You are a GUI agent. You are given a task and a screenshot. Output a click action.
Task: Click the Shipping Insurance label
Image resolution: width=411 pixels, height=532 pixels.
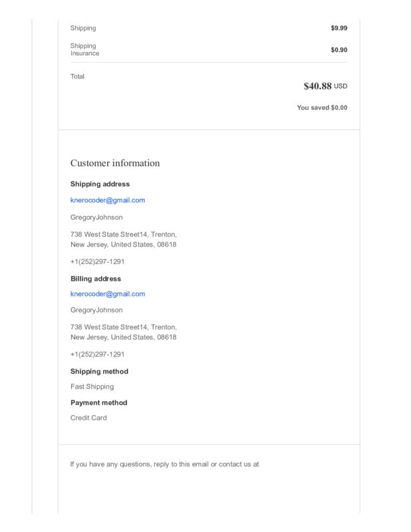85,49
